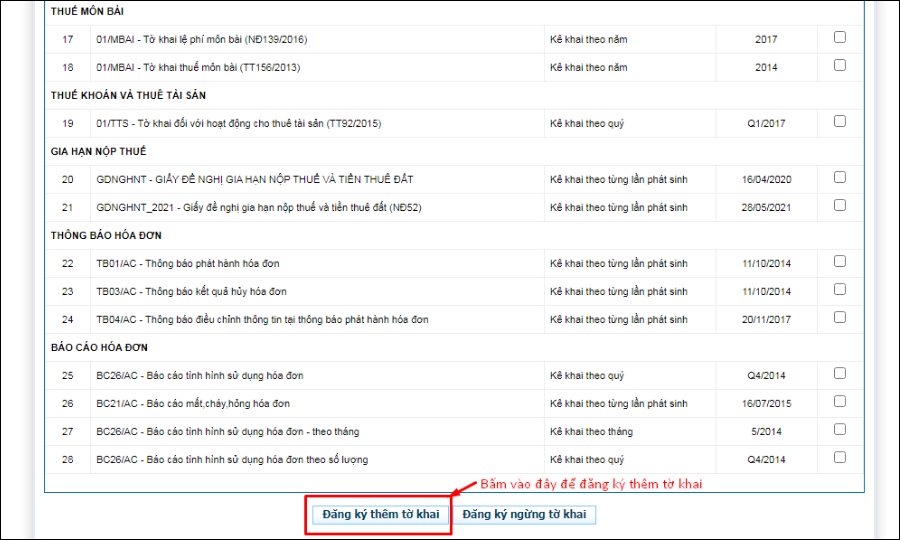Check the box for 01/MBAI lệ phí môn bài (NĐ139/2016)
This screenshot has width=900, height=540.
click(x=839, y=38)
